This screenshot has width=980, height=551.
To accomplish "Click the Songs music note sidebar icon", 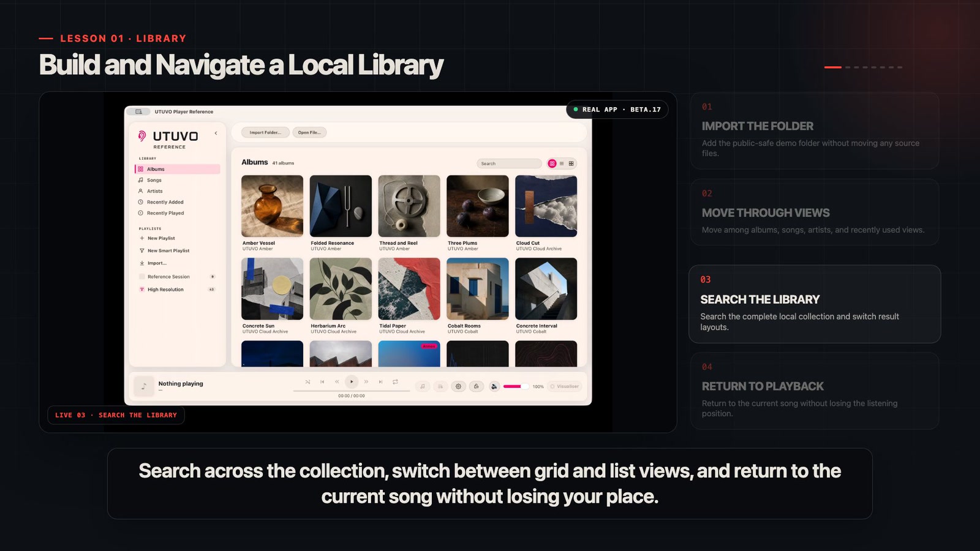I will click(141, 180).
